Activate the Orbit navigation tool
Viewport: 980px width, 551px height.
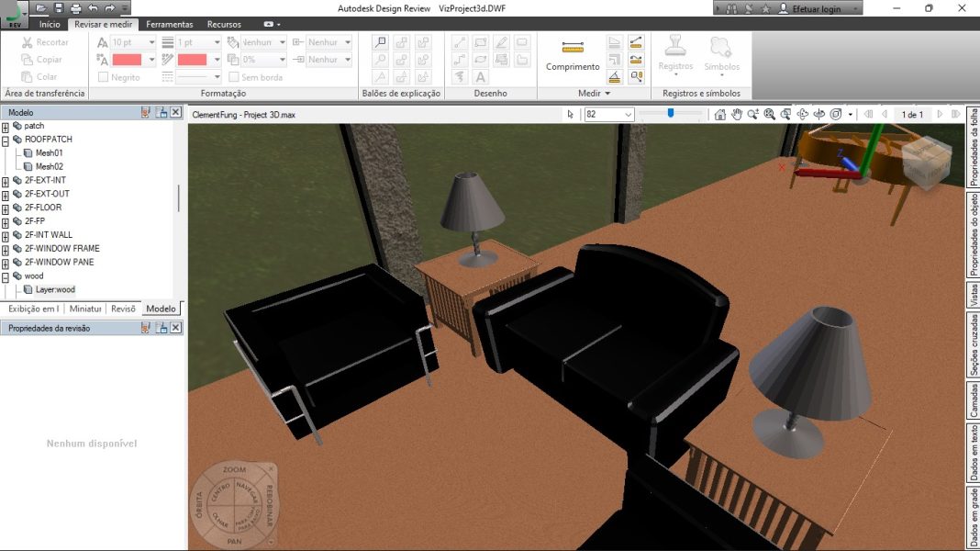[803, 114]
